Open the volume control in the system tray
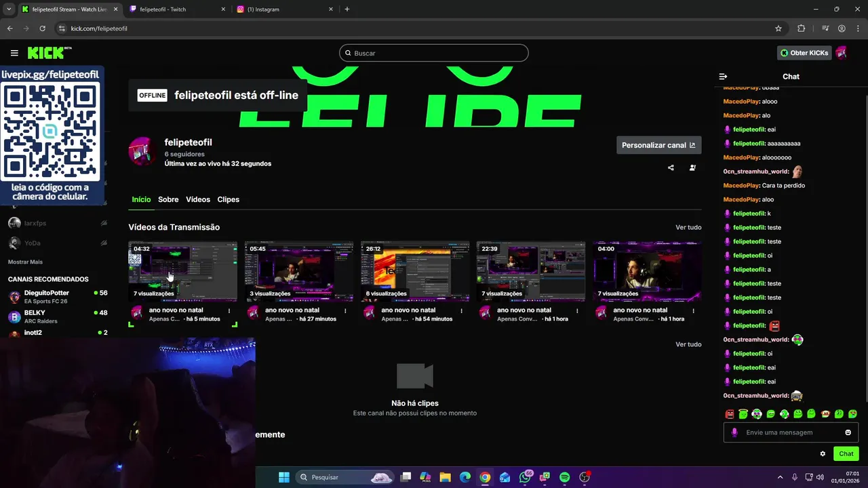Viewport: 868px width, 488px height. point(821,477)
